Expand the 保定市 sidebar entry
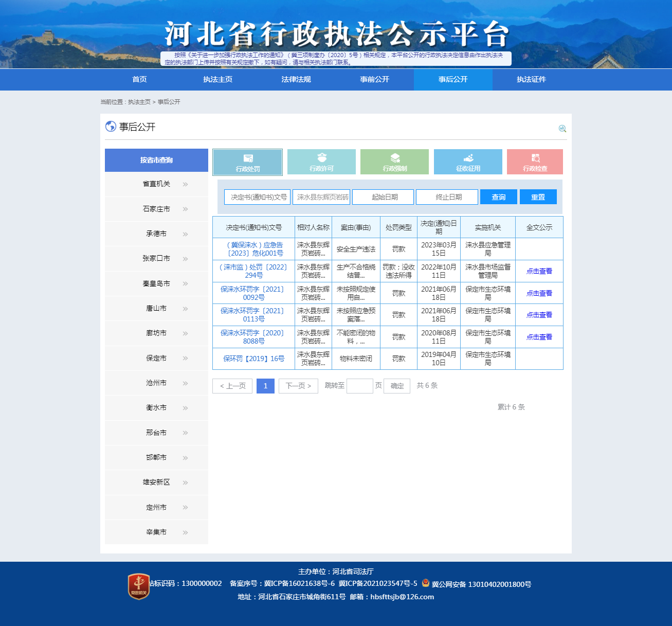 [x=156, y=358]
